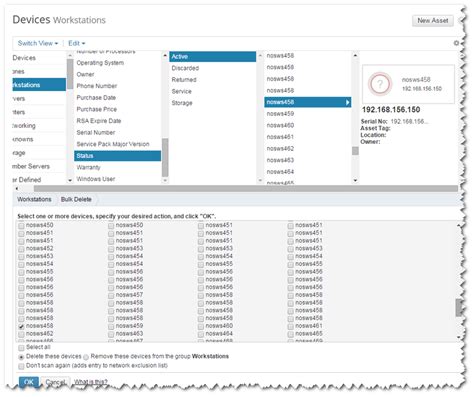Click the Cancel button
The width and height of the screenshot is (474, 397).
pos(55,382)
